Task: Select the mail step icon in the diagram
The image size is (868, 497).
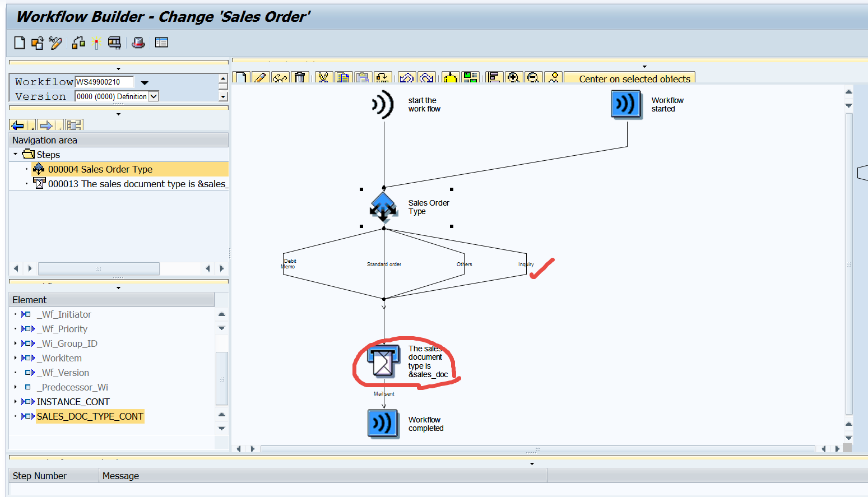Action: tap(383, 362)
